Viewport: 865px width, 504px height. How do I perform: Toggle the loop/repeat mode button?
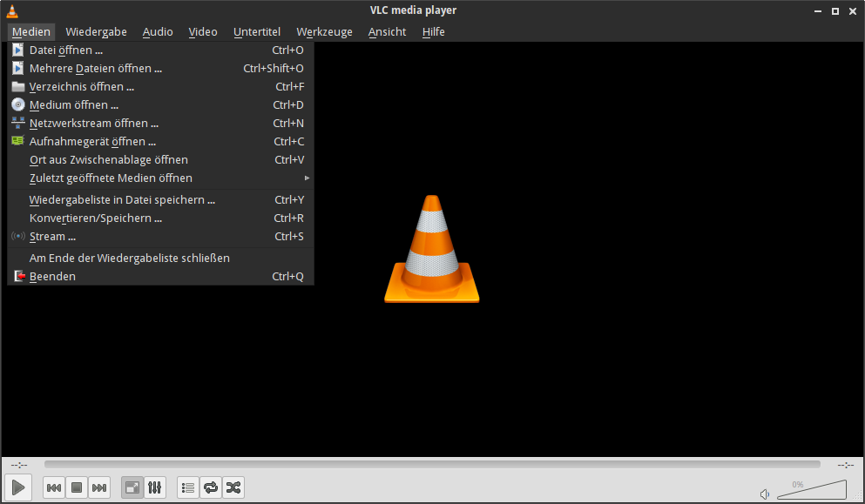[x=211, y=487]
